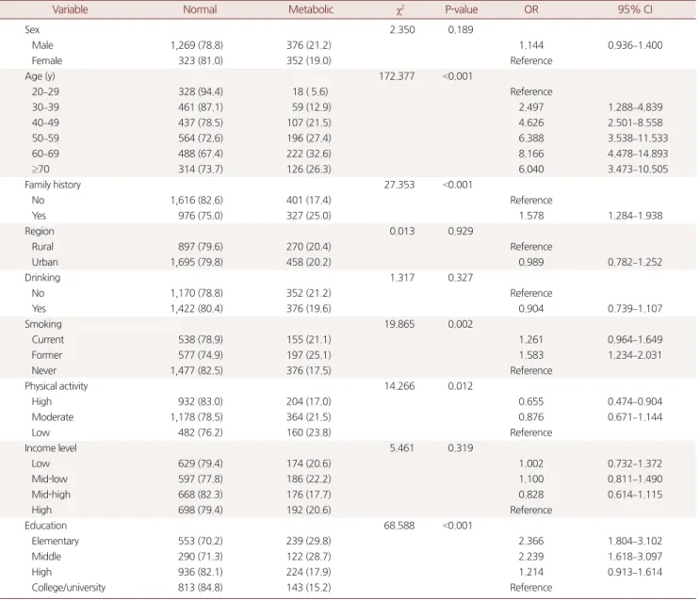Click the 'Metabolic' column header
This screenshot has width=700, height=601.
pyautogui.click(x=311, y=9)
